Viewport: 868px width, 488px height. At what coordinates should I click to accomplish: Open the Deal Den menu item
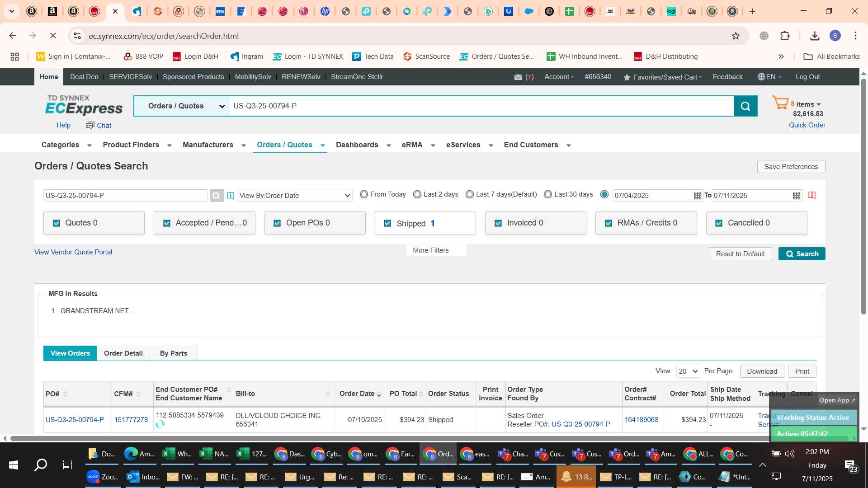point(84,77)
